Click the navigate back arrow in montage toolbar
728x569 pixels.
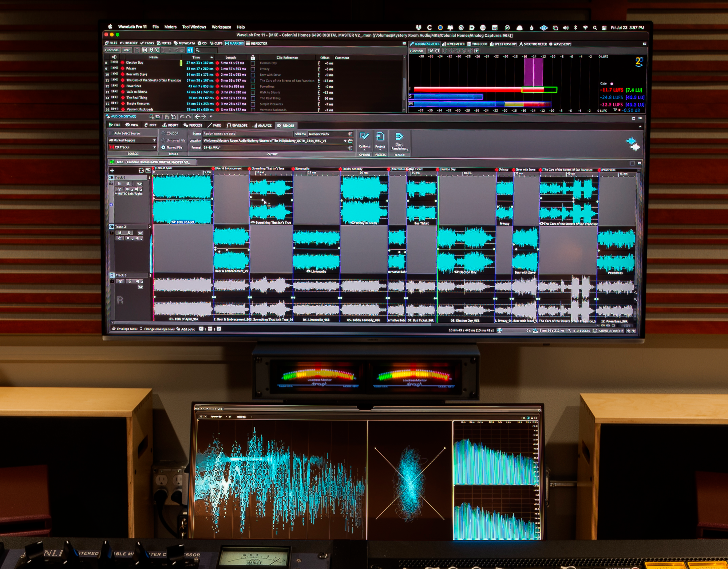click(197, 117)
